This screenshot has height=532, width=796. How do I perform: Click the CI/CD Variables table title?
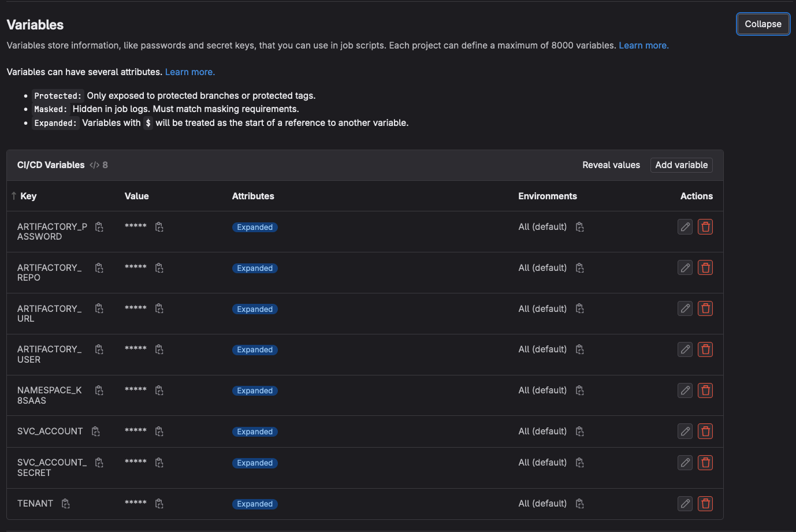click(x=51, y=165)
